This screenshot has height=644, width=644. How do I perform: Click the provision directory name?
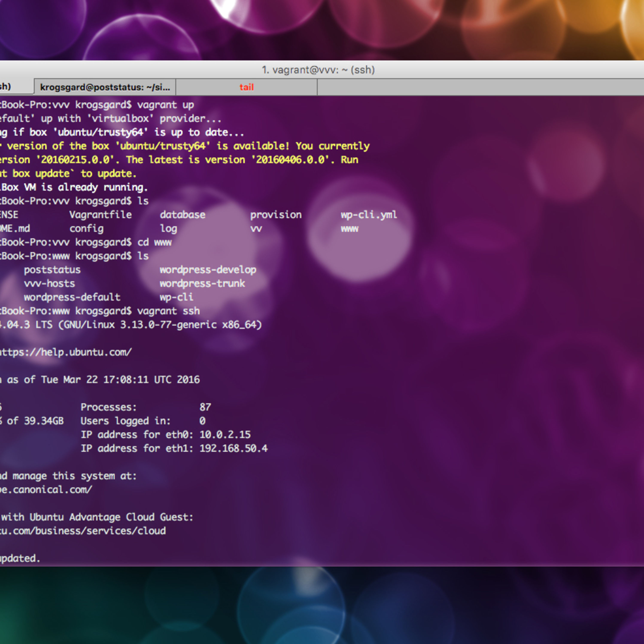tap(276, 215)
